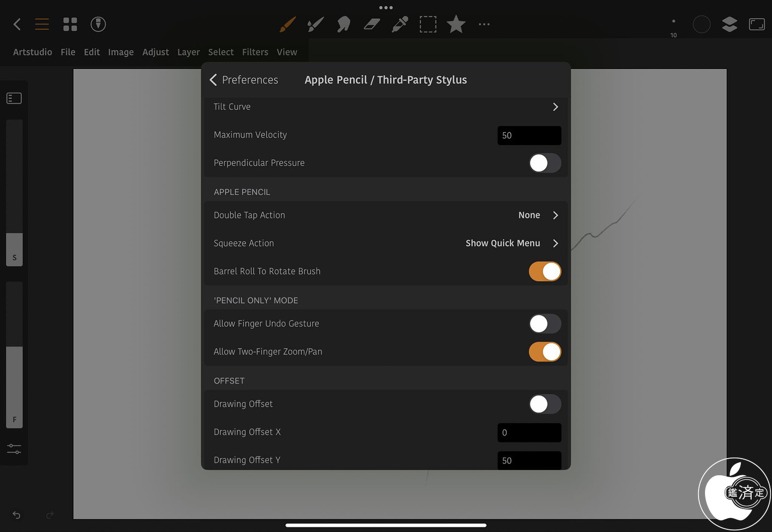Disable Allow Two-Finger Zoom/Pan
The height and width of the screenshot is (532, 772).
(x=545, y=352)
